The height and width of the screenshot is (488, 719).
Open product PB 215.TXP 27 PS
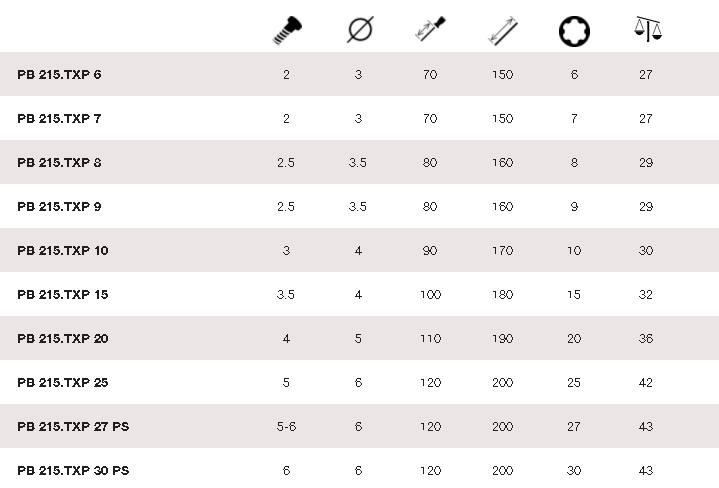pos(73,427)
